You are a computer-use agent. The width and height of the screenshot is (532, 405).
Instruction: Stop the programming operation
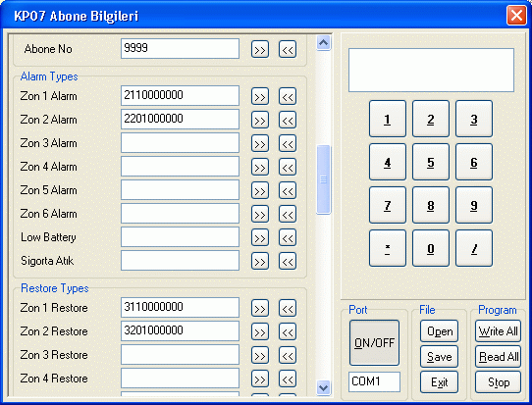pos(498,381)
